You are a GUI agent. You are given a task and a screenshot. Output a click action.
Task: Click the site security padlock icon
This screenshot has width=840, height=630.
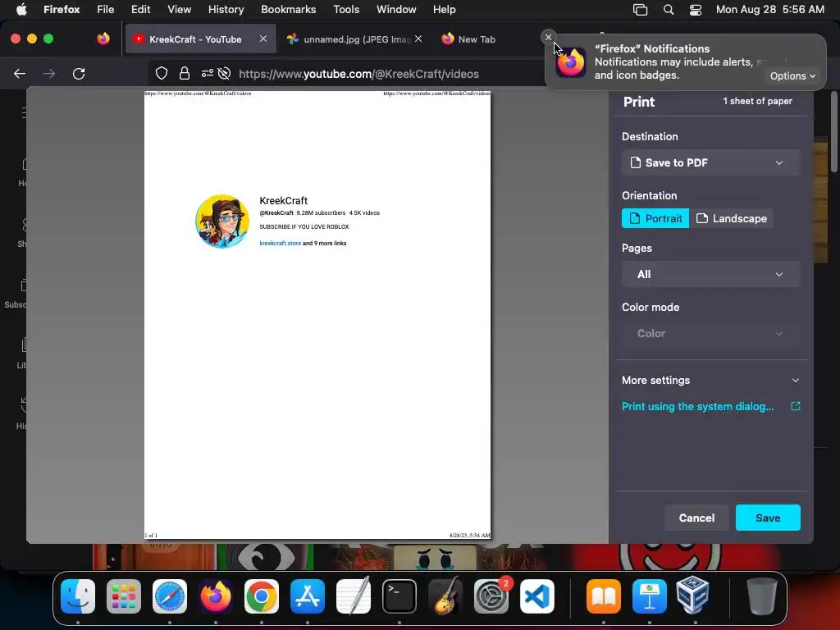coord(185,73)
